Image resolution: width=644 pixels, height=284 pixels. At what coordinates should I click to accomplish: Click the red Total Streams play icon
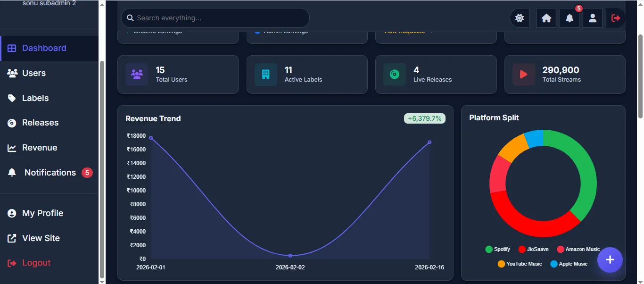click(x=524, y=75)
